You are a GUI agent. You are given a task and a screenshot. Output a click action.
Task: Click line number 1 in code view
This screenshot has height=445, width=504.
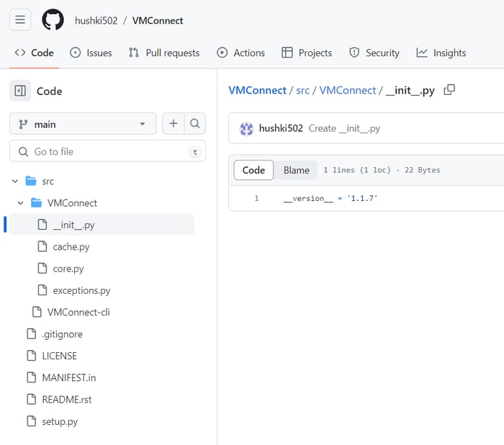[256, 199]
